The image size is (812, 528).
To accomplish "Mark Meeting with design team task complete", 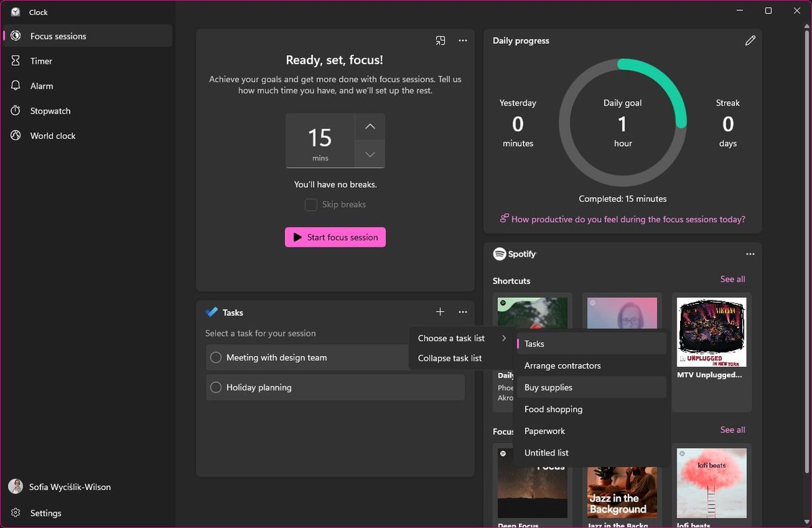I will [x=216, y=357].
